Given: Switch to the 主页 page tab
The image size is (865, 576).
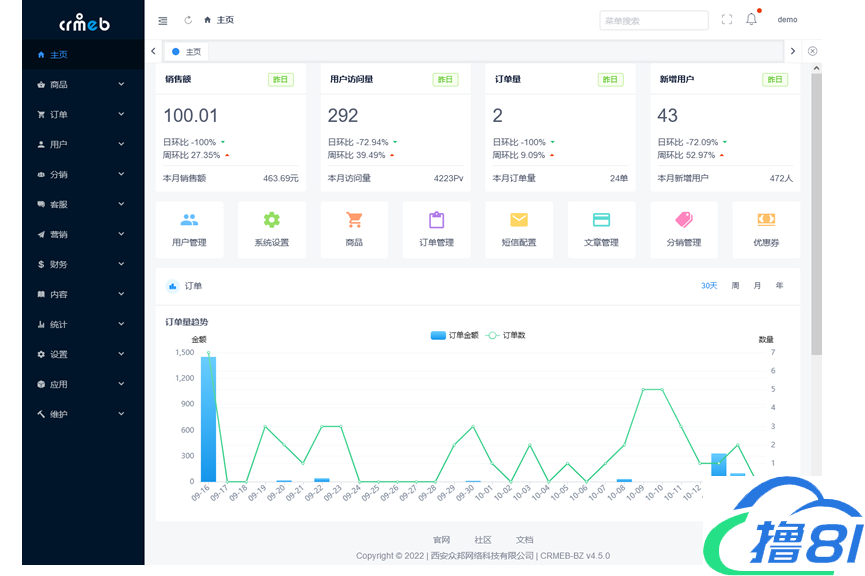Looking at the screenshot, I should point(187,51).
